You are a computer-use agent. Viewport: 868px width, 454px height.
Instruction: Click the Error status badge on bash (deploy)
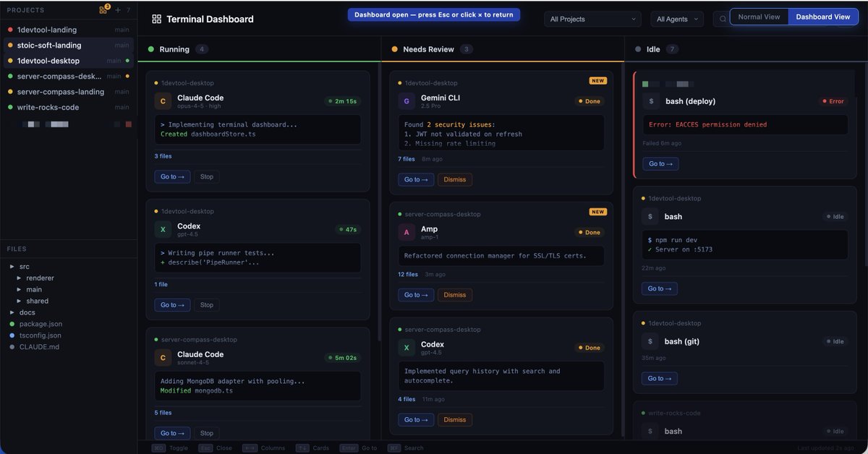tap(833, 101)
